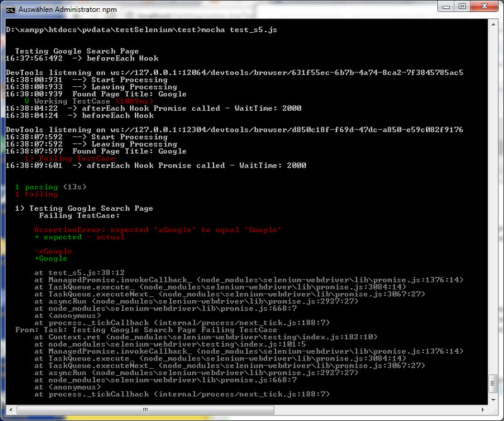Click '16:38:04:22 afterEach Hook Promise called' line

coord(153,108)
